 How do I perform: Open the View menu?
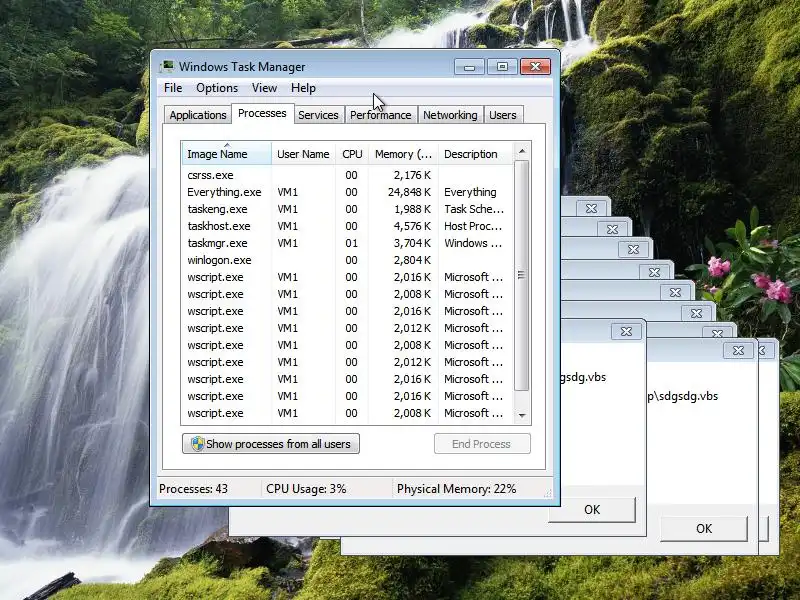(264, 88)
